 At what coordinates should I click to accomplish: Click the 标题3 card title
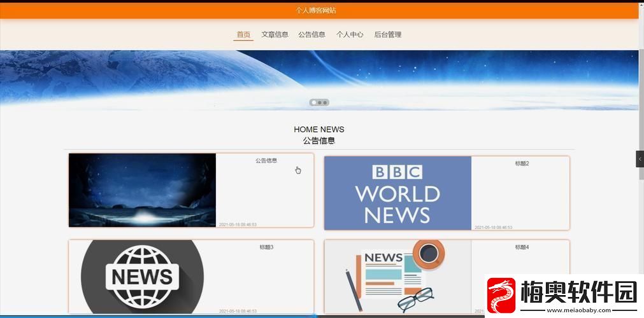[x=266, y=247]
